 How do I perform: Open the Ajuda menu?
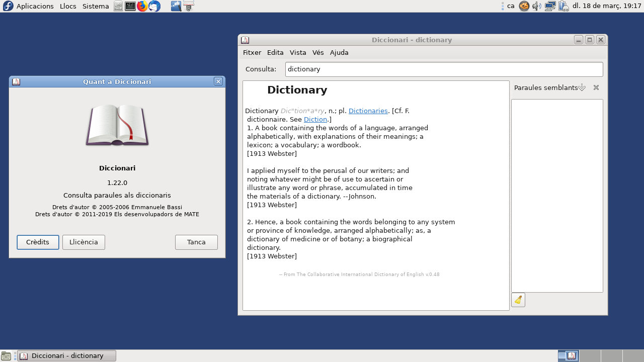click(339, 52)
